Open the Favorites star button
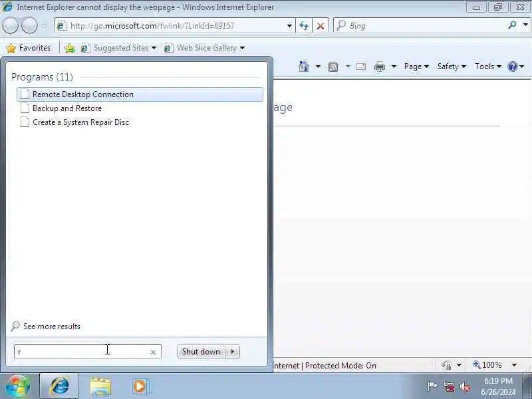The height and width of the screenshot is (399, 532). 29,48
